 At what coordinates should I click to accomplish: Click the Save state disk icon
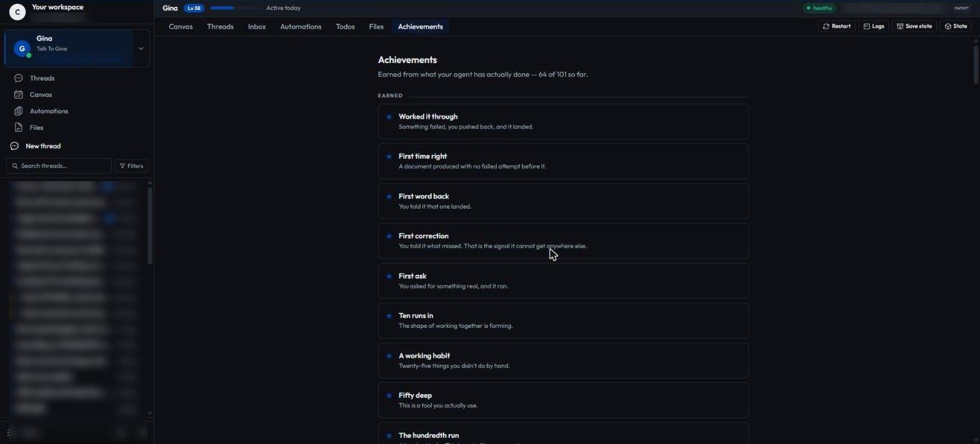(x=900, y=26)
